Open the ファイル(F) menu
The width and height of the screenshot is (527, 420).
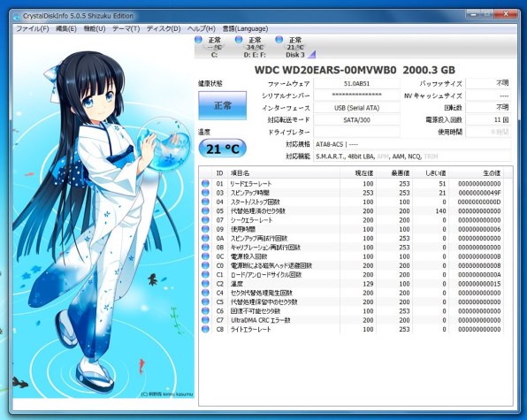(33, 29)
